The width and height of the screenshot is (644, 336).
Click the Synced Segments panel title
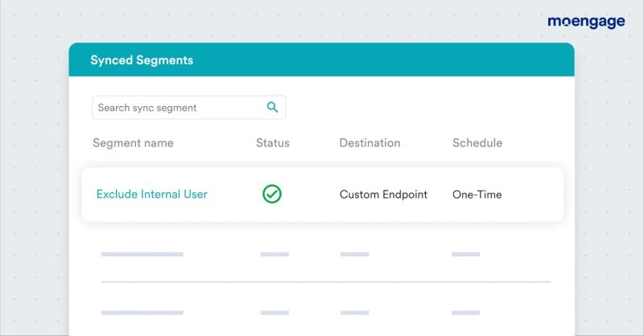142,60
